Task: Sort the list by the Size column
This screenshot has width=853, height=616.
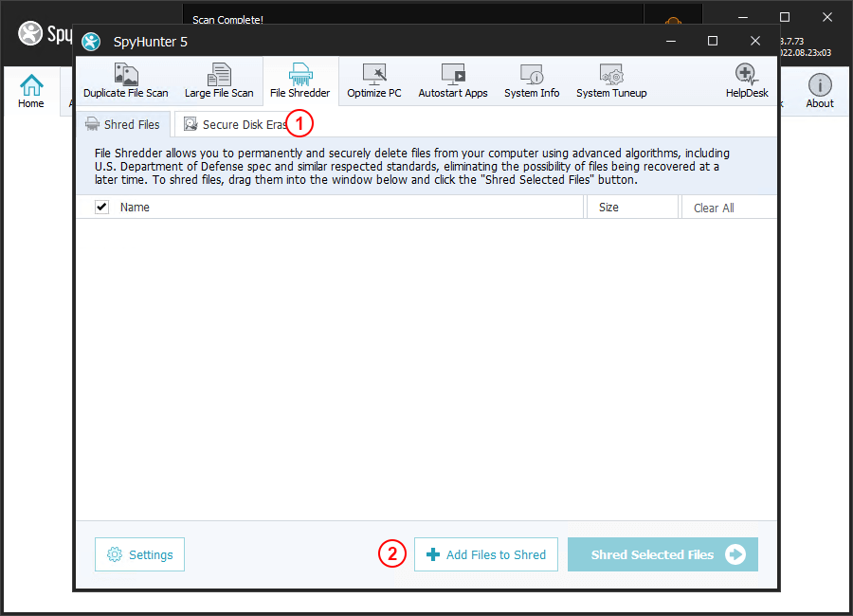Action: tap(609, 207)
